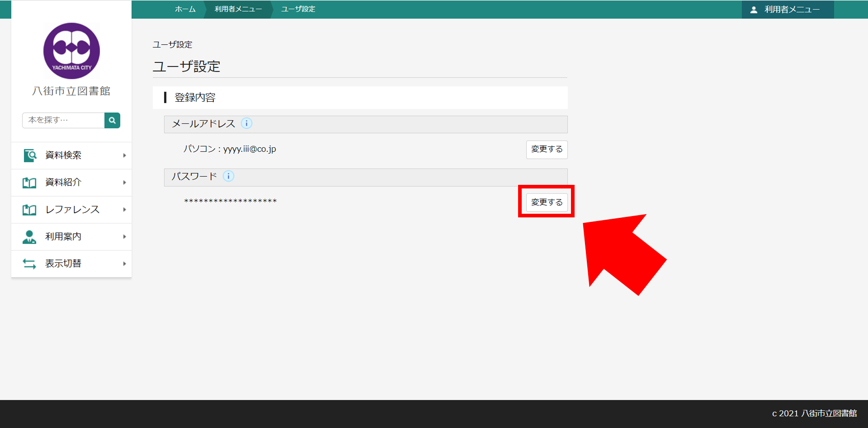Click 変更する for email address

click(x=547, y=150)
